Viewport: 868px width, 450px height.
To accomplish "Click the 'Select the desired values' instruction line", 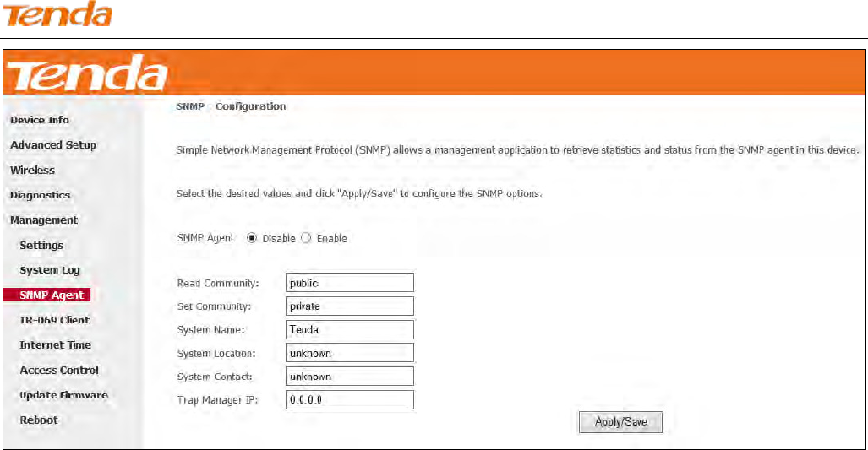I will tap(358, 193).
